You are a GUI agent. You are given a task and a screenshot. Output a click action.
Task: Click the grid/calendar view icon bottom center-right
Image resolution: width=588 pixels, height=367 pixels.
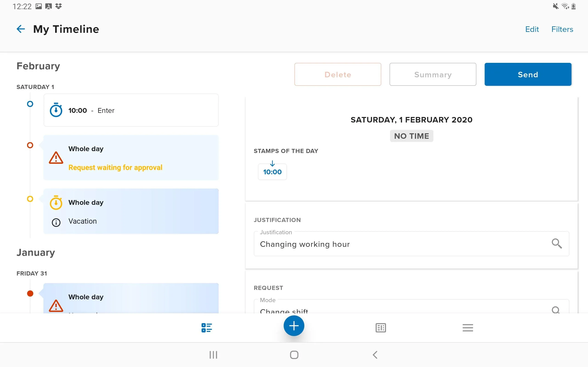coord(381,328)
